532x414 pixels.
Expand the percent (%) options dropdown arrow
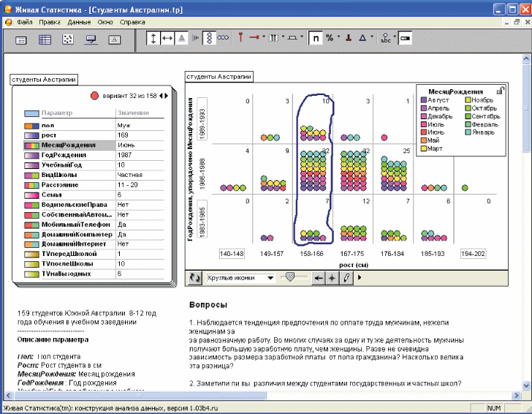point(338,37)
